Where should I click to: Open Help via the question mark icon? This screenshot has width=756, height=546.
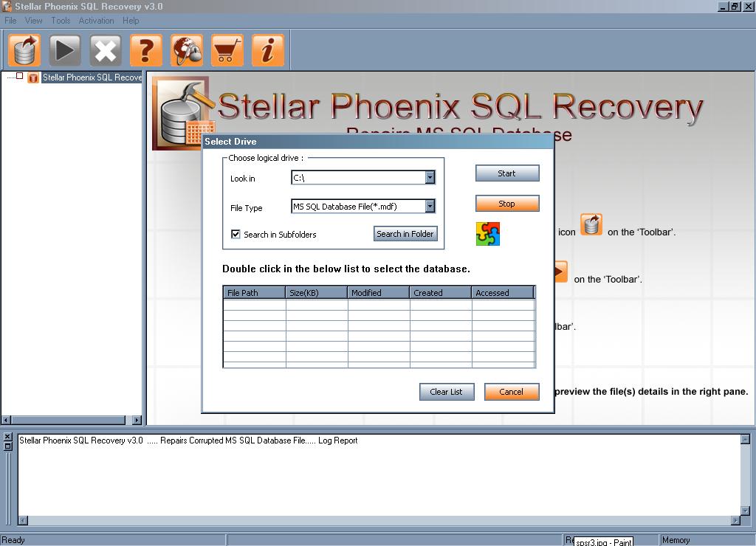pos(146,51)
